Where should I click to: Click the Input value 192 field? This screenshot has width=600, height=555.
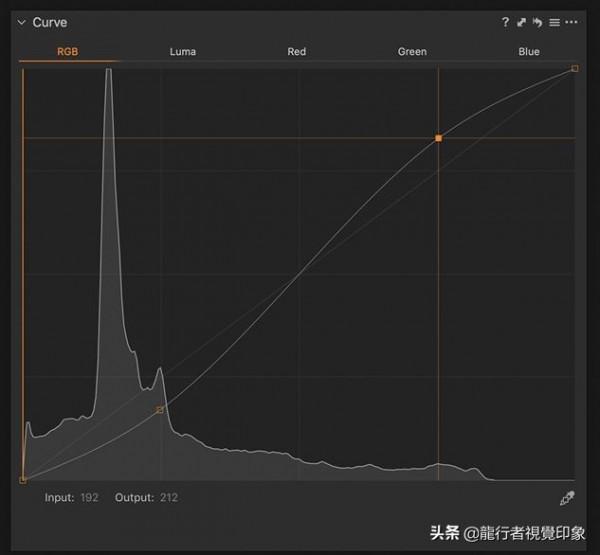pos(89,498)
